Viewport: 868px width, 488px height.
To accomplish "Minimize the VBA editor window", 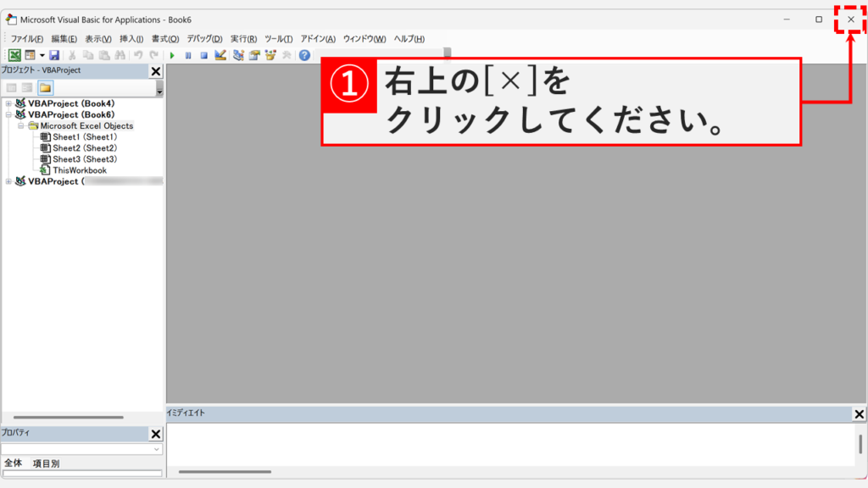I will click(787, 19).
